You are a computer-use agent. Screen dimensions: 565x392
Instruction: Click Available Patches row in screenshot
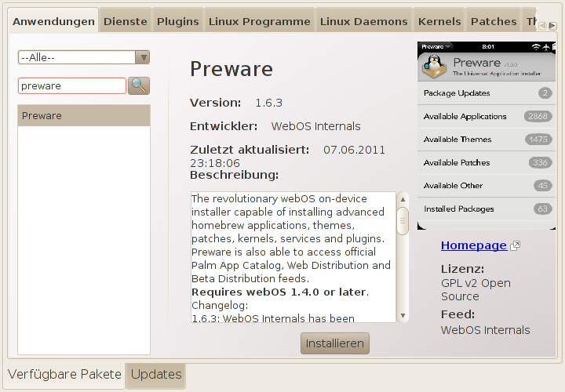[x=487, y=163]
